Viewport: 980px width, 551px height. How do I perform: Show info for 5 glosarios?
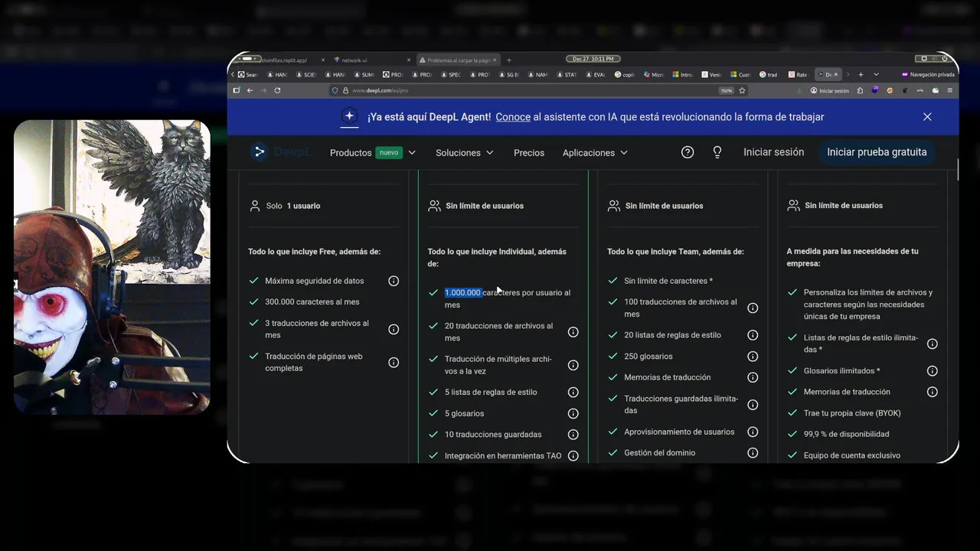coord(573,413)
